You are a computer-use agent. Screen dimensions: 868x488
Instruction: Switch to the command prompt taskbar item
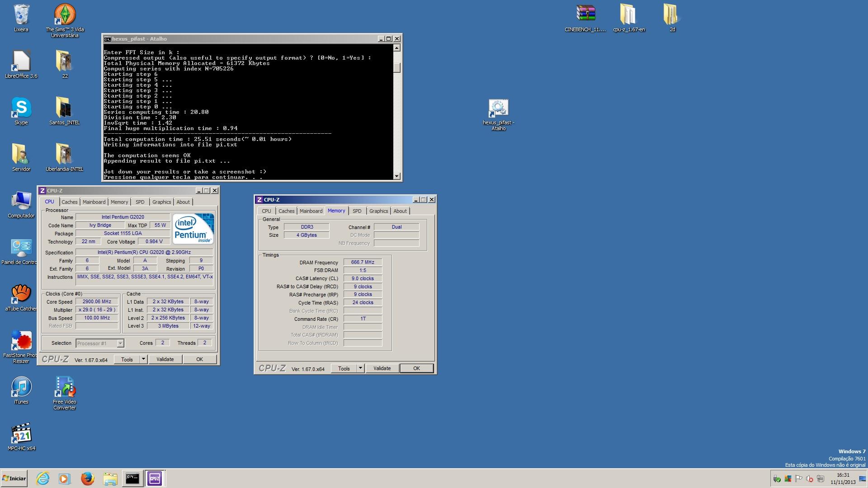pos(132,479)
